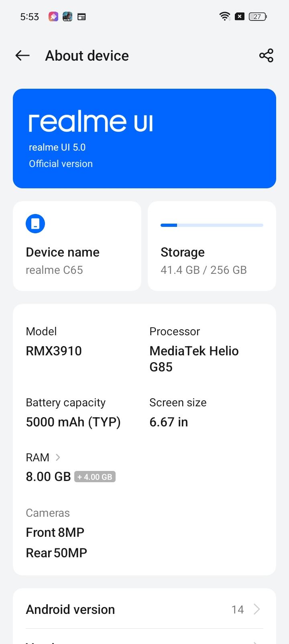Tap the back arrow icon
Image resolution: width=289 pixels, height=644 pixels.
(x=22, y=56)
